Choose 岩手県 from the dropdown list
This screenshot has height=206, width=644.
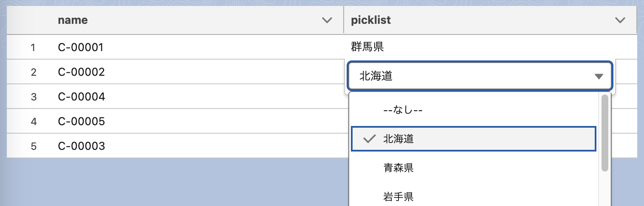pos(398,197)
